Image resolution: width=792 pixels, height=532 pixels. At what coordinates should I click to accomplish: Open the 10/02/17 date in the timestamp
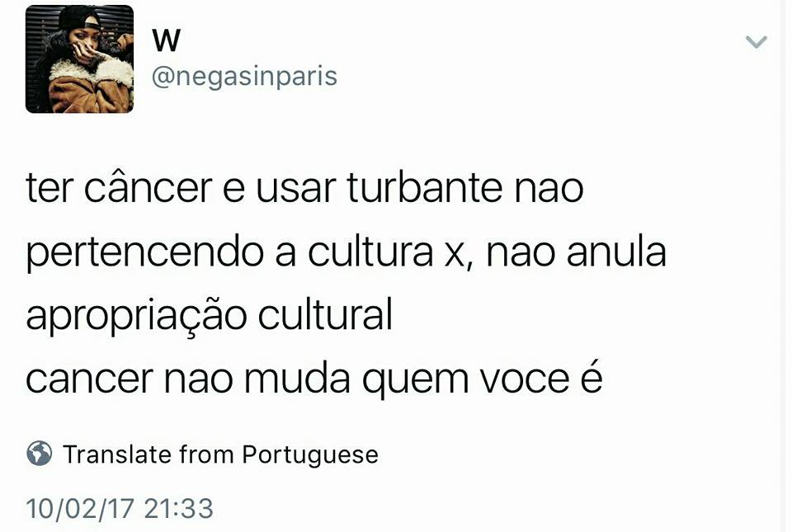[80, 508]
